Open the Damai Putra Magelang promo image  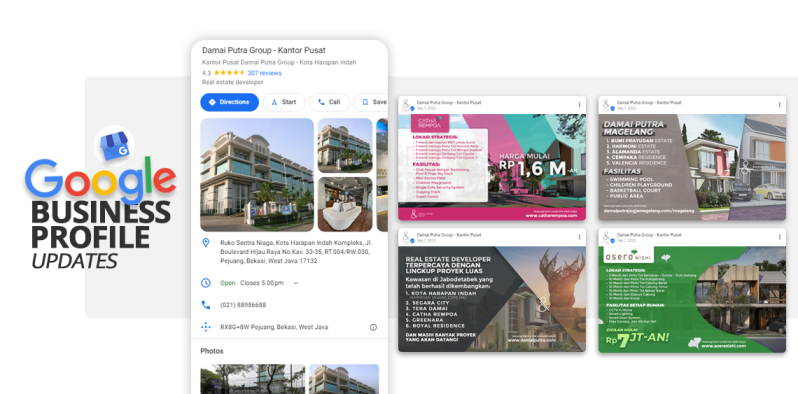click(x=692, y=167)
